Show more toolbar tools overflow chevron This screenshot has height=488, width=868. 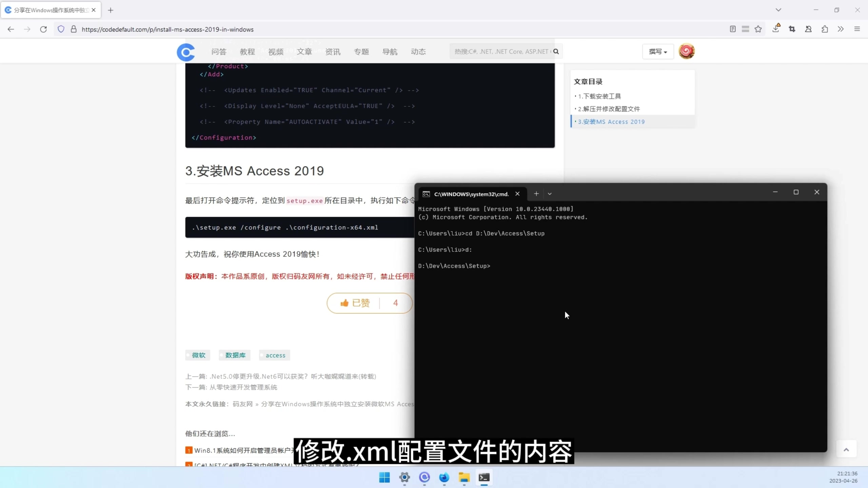click(841, 29)
